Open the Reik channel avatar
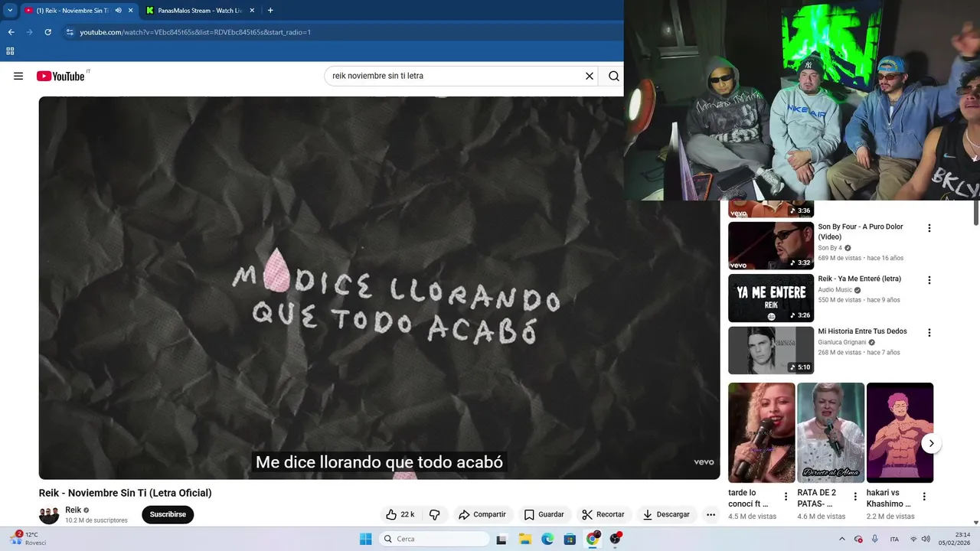Screen dimensions: 980x551 tap(49, 514)
